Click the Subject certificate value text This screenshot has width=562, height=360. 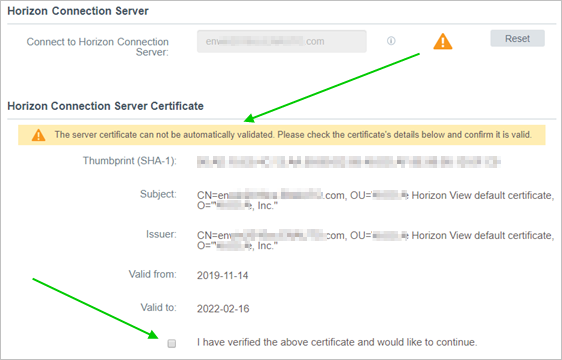tap(375, 200)
